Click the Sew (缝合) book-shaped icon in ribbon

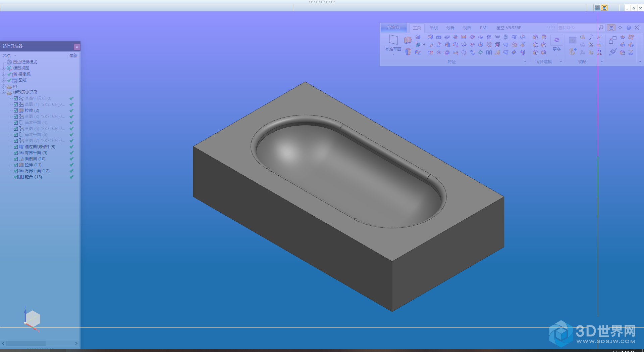[489, 52]
